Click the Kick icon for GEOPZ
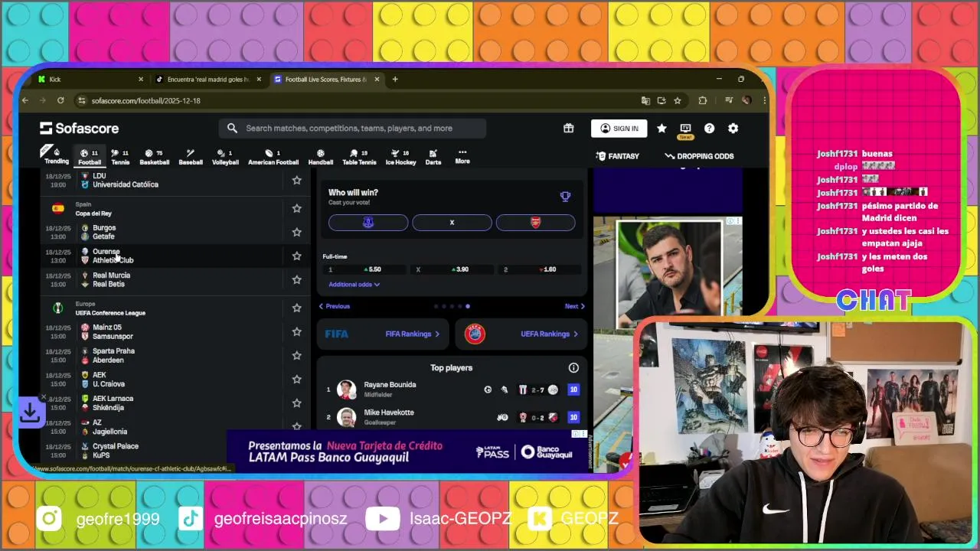This screenshot has height=551, width=980. 541,519
